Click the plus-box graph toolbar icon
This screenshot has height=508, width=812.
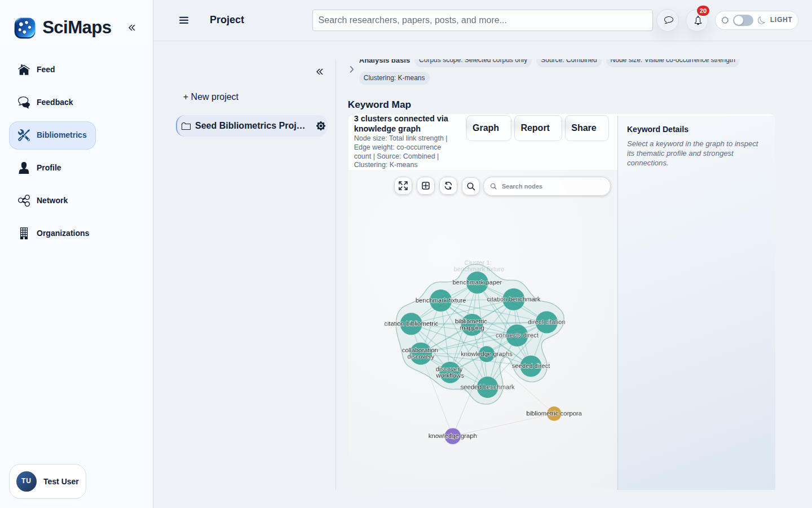(426, 186)
